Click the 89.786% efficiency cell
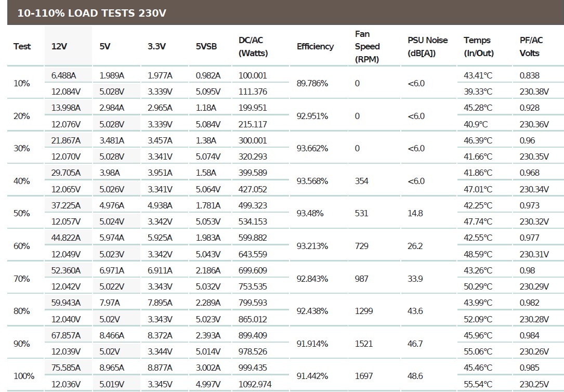The image size is (564, 392). click(312, 83)
